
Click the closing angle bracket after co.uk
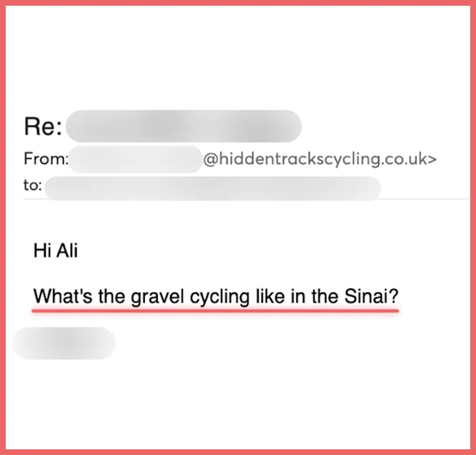[x=432, y=160]
